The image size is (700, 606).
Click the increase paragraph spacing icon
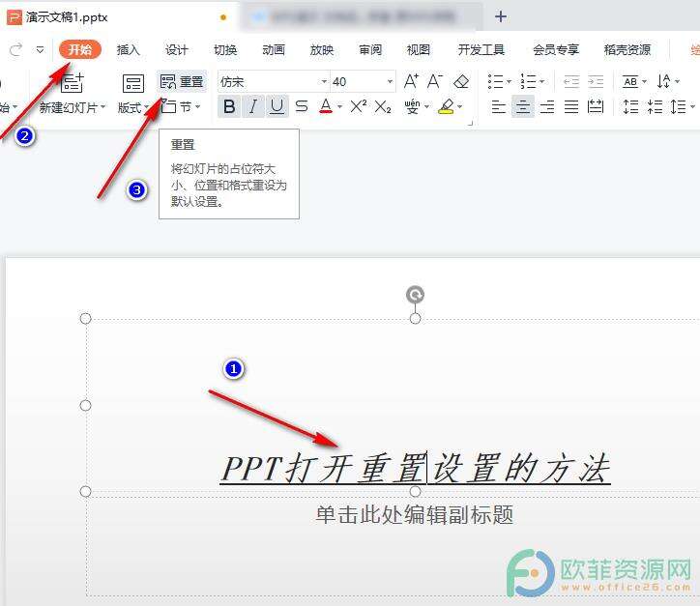[630, 106]
